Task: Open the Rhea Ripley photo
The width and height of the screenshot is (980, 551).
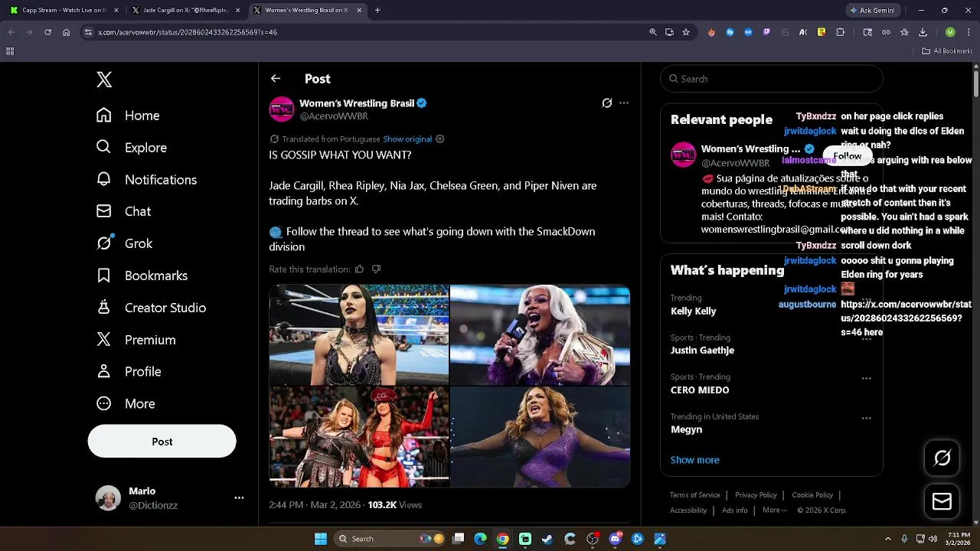Action: pyautogui.click(x=359, y=335)
